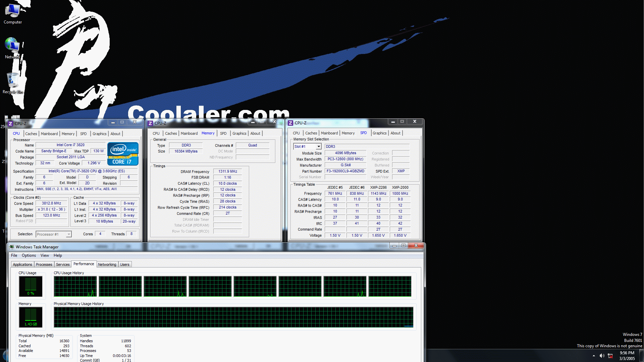Click the CPU-Z logo icon in right window title bar
Screen dimensions: 644x362
[x=290, y=123]
